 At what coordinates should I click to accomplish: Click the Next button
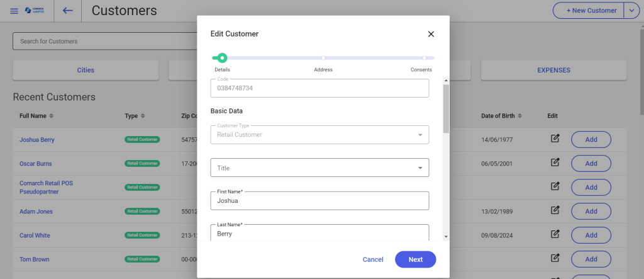(415, 259)
